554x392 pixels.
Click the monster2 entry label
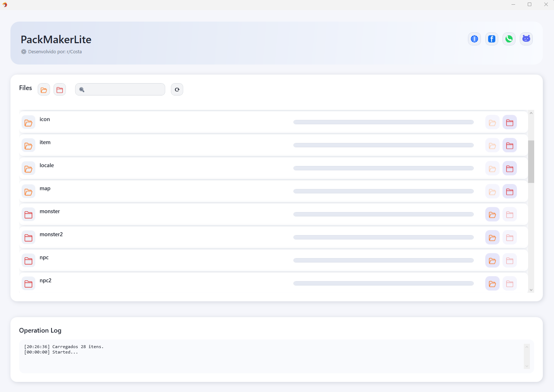click(51, 234)
